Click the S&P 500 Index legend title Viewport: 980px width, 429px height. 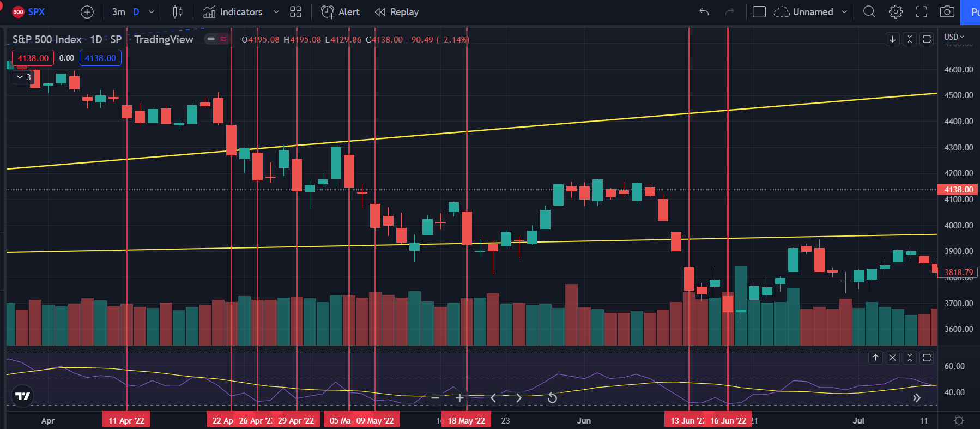coord(47,39)
